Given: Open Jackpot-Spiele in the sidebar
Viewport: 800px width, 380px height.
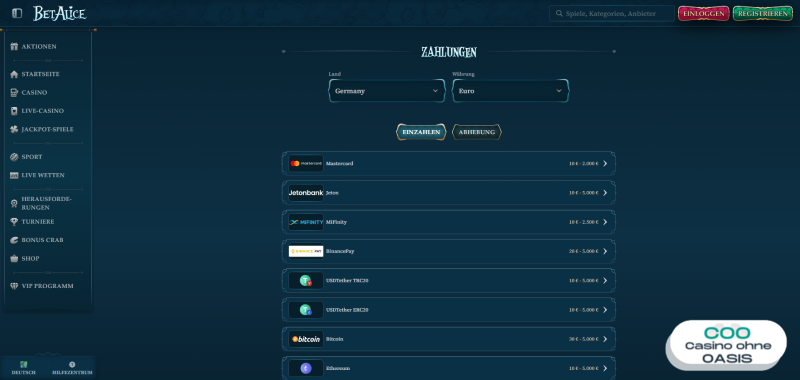Looking at the screenshot, I should pyautogui.click(x=47, y=130).
